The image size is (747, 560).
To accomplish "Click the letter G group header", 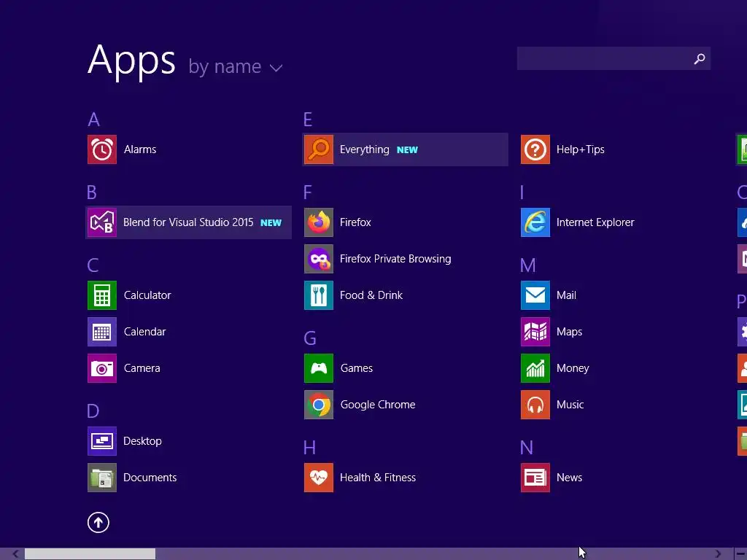I will 309,338.
